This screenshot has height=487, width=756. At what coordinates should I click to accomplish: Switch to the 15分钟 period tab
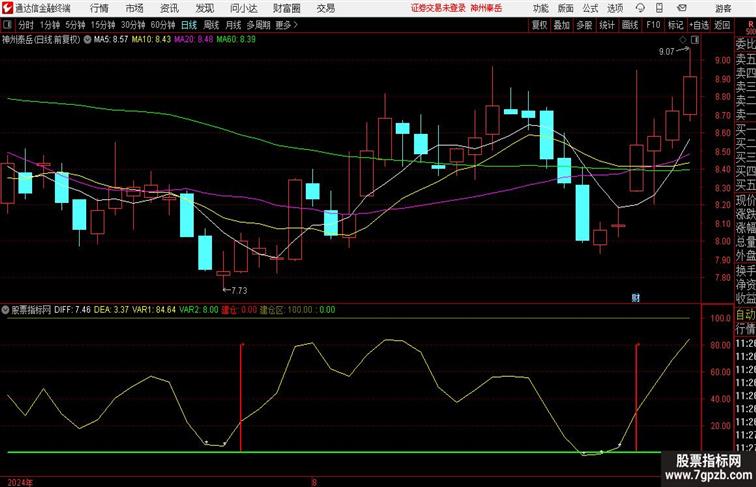point(103,25)
